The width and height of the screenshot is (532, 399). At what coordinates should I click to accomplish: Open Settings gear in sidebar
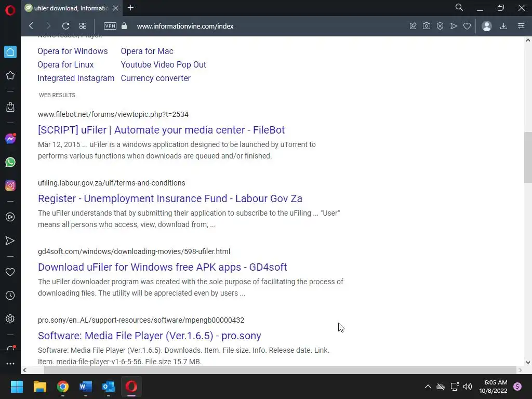[10, 319]
